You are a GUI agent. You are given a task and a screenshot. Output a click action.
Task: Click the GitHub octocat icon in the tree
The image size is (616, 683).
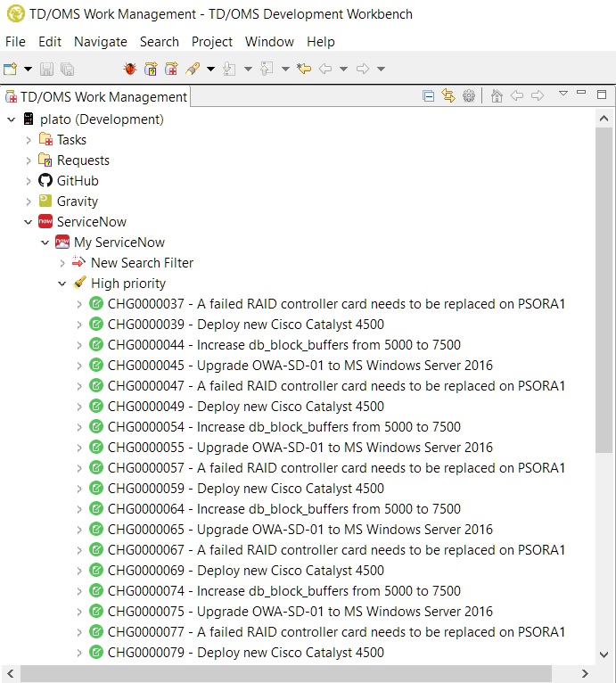click(x=45, y=181)
